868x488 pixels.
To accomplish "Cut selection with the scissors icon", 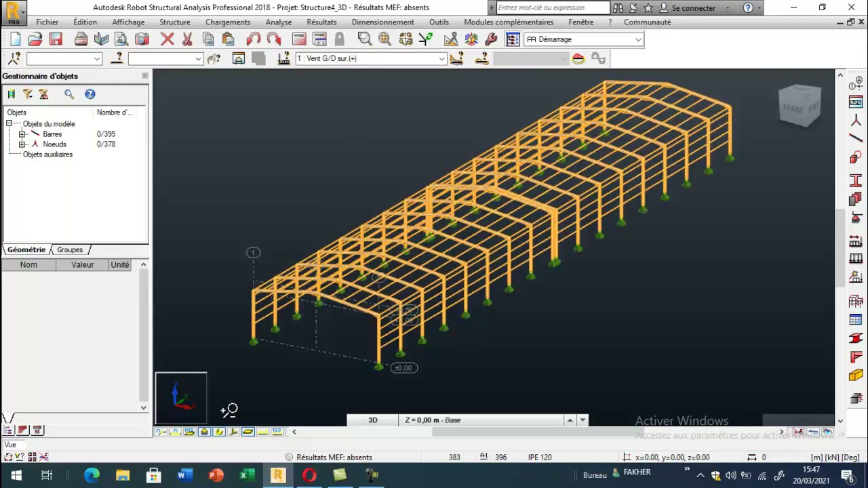I will (187, 39).
